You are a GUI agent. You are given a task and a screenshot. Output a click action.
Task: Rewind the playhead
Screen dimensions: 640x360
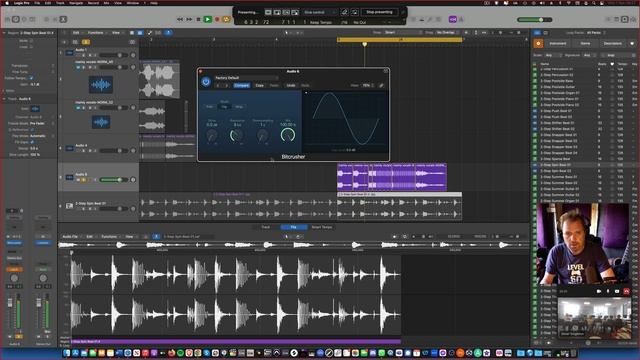[180, 19]
